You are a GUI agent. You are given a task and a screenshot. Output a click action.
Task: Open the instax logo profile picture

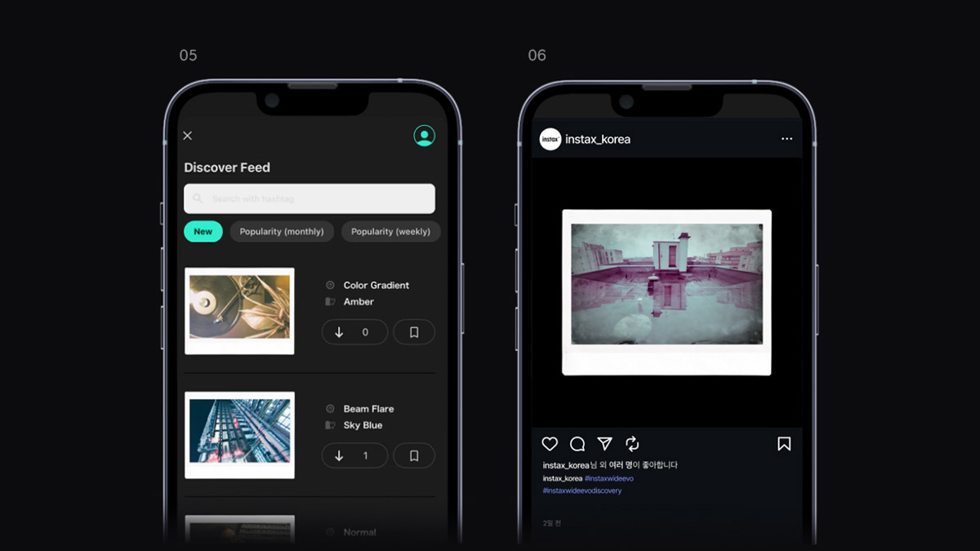click(550, 140)
